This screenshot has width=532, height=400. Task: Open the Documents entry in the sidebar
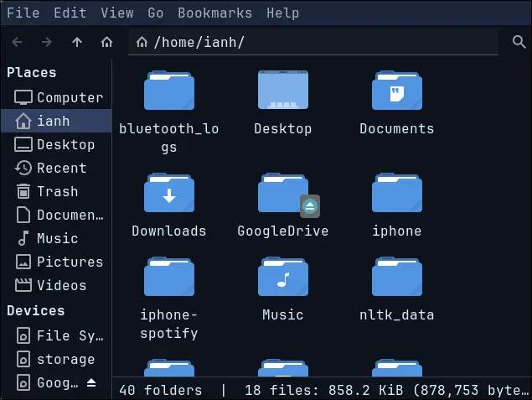(x=56, y=215)
